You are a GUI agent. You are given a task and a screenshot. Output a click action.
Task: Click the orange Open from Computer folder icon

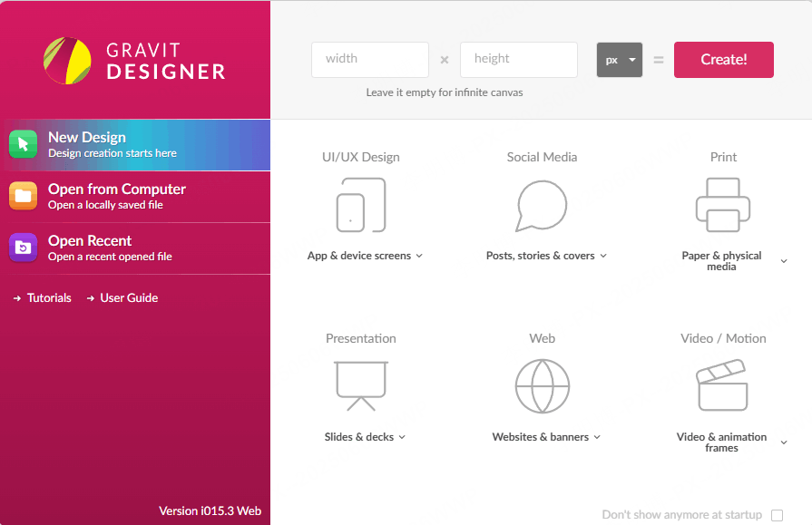point(23,196)
